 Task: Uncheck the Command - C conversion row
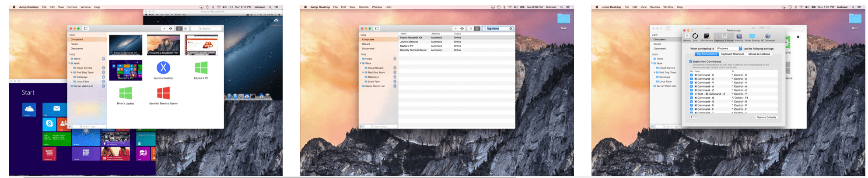coord(691,75)
